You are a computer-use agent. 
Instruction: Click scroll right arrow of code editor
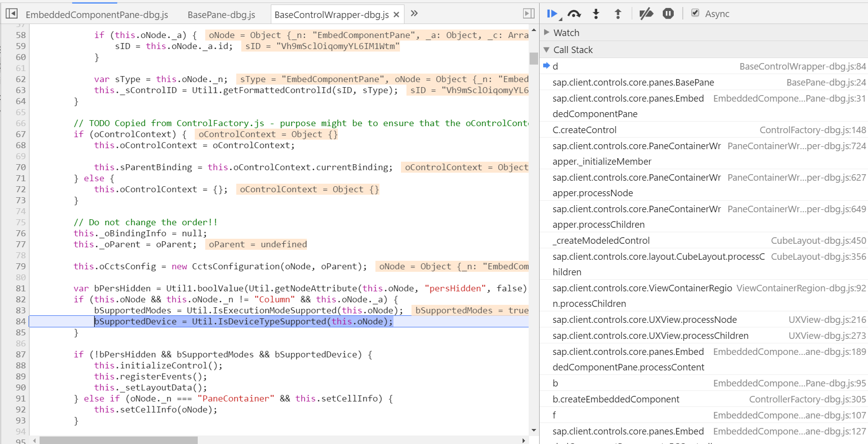524,440
